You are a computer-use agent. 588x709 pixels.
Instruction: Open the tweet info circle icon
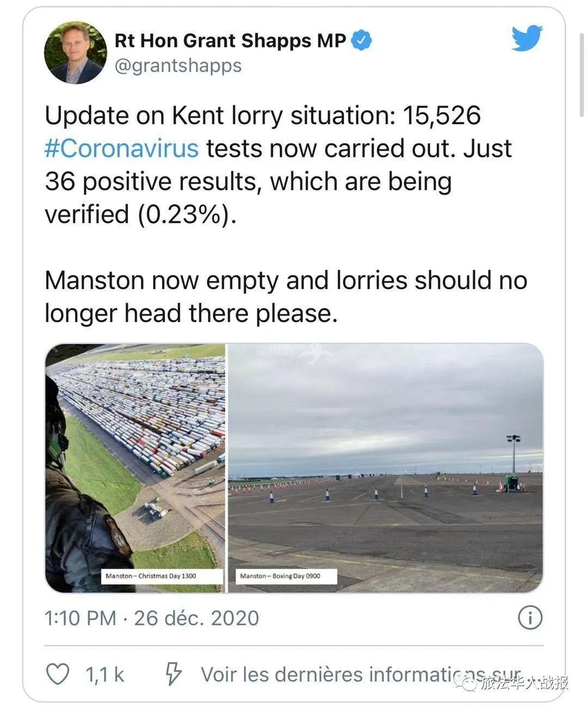click(x=530, y=618)
